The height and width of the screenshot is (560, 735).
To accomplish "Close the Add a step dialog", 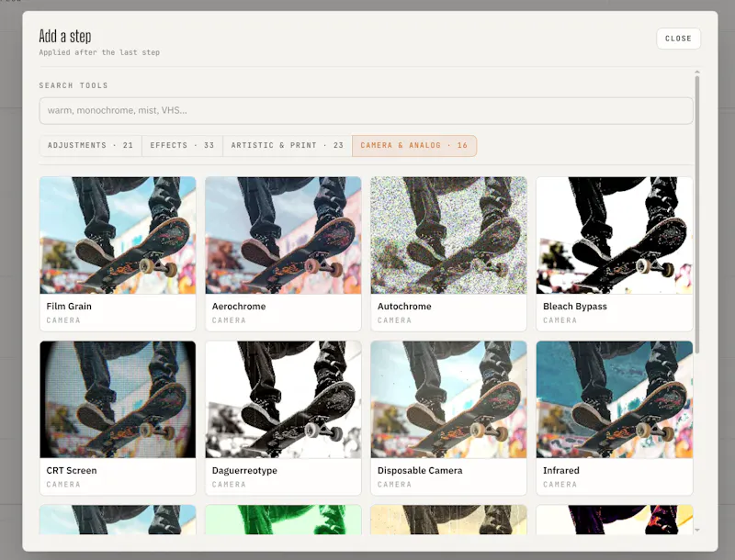I will click(678, 39).
